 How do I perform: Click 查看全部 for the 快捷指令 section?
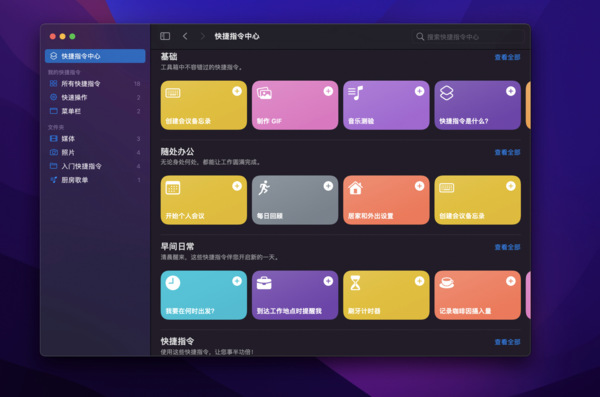507,342
